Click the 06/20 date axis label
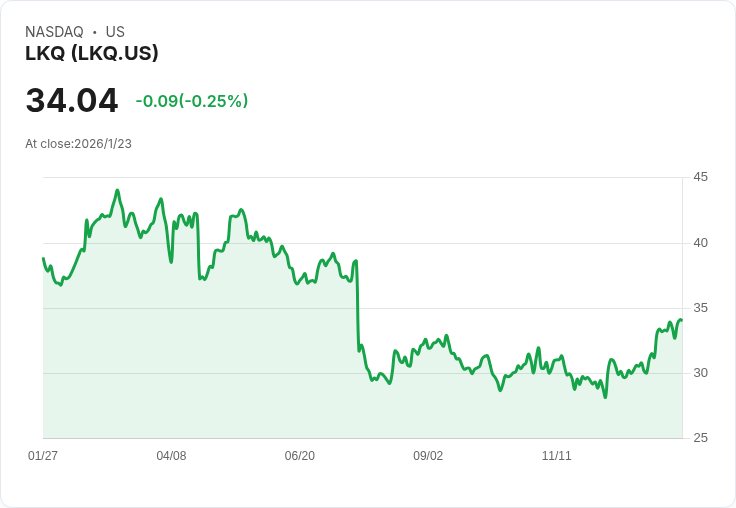This screenshot has width=736, height=508. click(299, 456)
